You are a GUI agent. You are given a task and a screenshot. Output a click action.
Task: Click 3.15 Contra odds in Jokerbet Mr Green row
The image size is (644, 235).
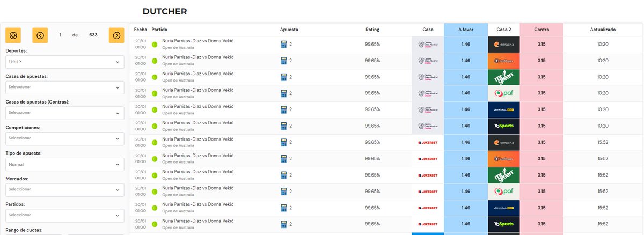click(x=541, y=175)
